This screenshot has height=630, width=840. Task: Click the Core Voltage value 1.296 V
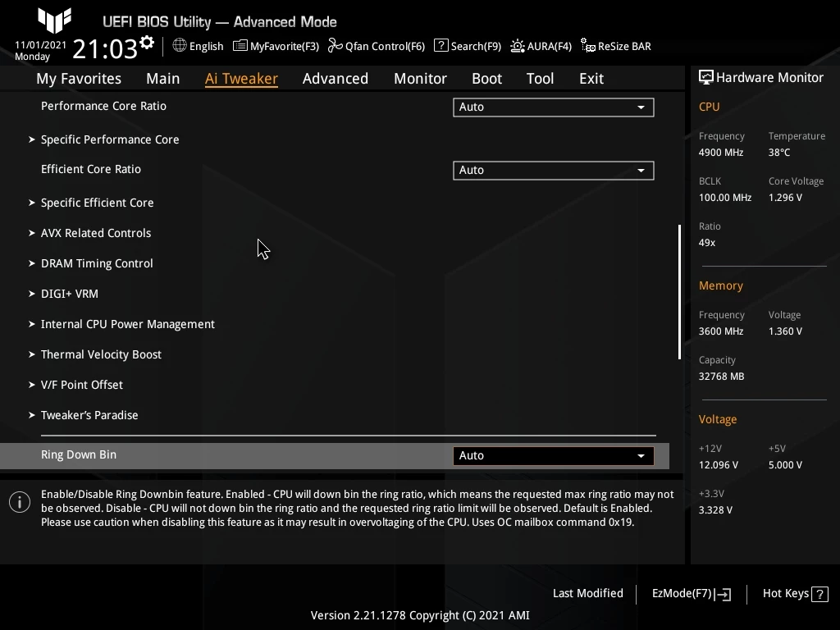pos(785,198)
